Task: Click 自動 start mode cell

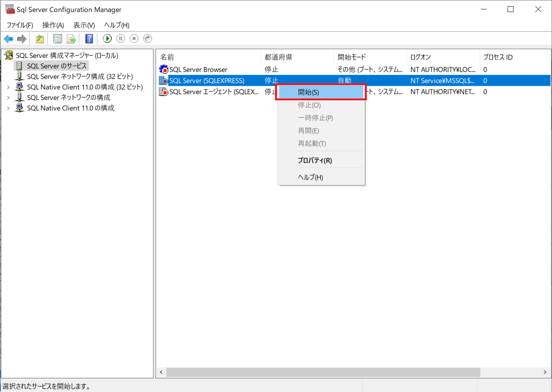Action: [345, 80]
